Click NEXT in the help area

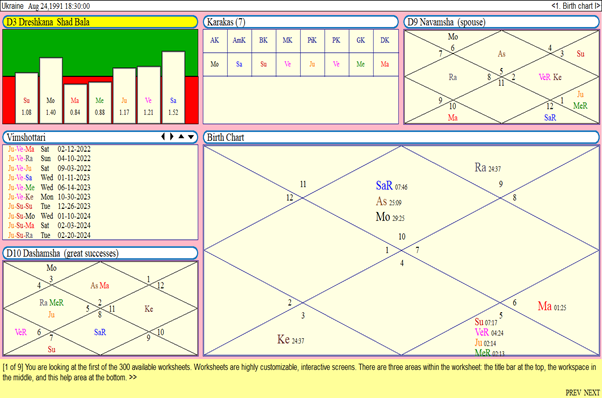point(592,393)
